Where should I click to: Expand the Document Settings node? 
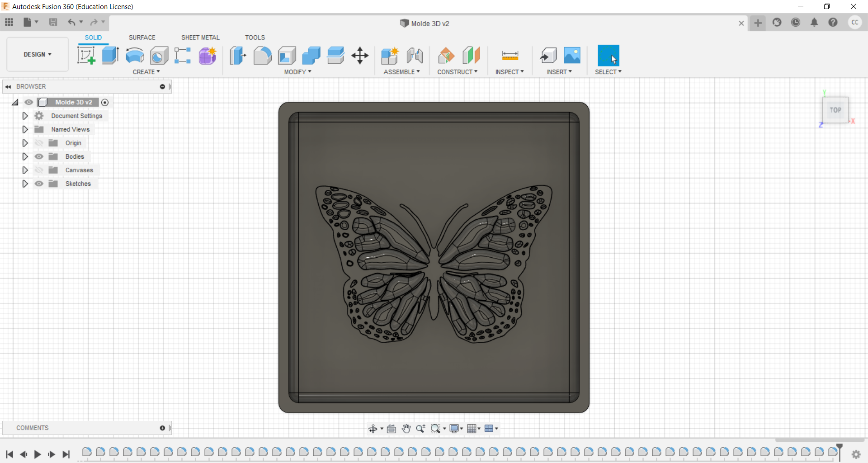coord(25,116)
